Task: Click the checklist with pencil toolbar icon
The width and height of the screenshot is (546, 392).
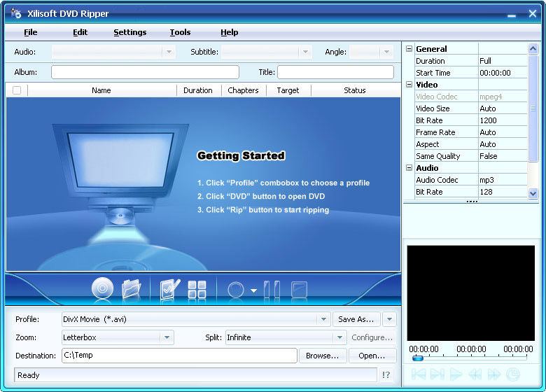Action: tap(170, 289)
